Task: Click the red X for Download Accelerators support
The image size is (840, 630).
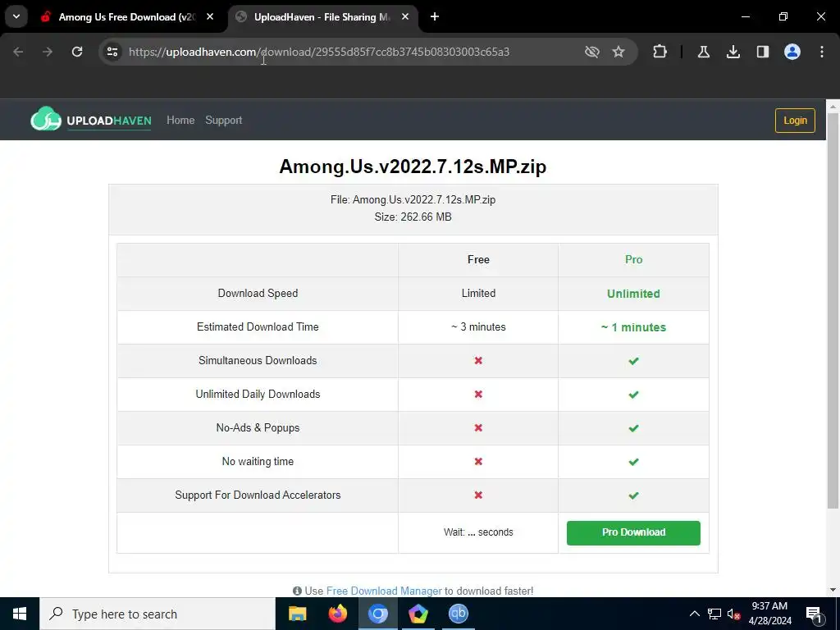Action: tap(478, 495)
